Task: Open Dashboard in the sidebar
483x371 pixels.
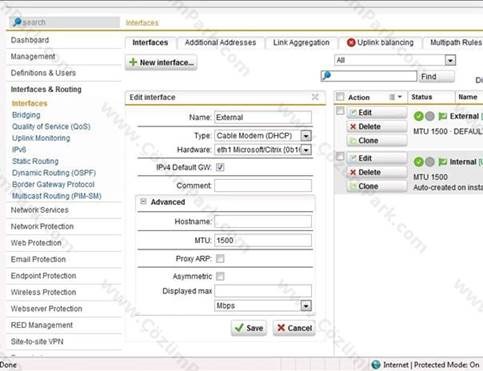Action: 30,40
